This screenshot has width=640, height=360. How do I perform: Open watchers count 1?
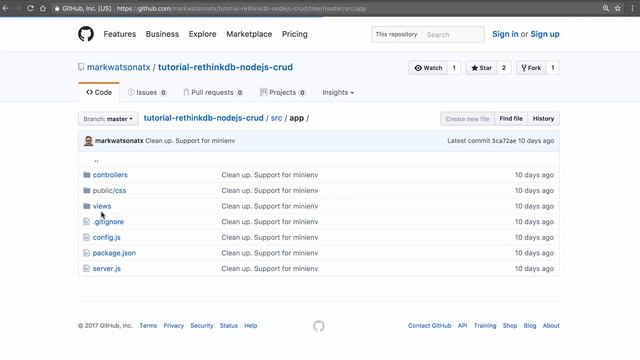(454, 68)
